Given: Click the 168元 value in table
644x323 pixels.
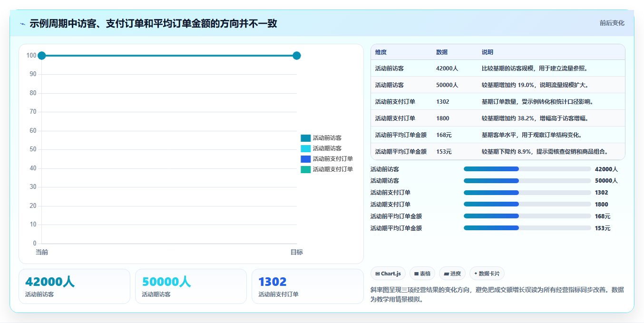Looking at the screenshot, I should [x=444, y=135].
